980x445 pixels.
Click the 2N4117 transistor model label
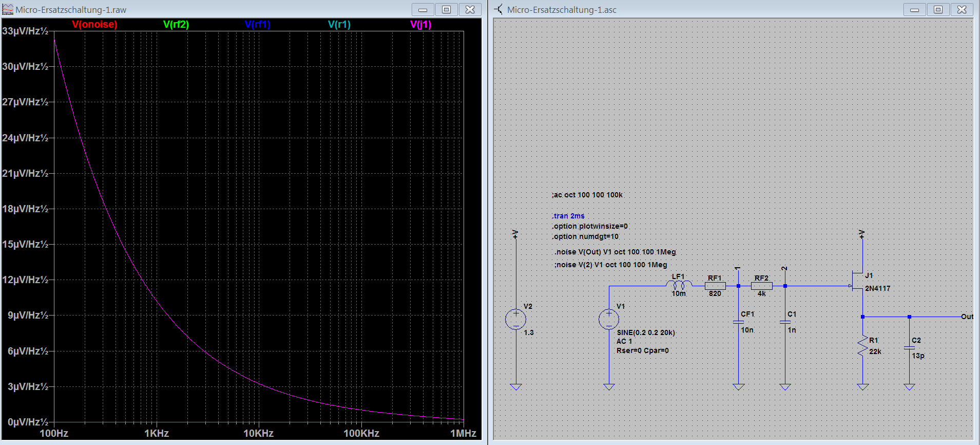click(x=878, y=288)
